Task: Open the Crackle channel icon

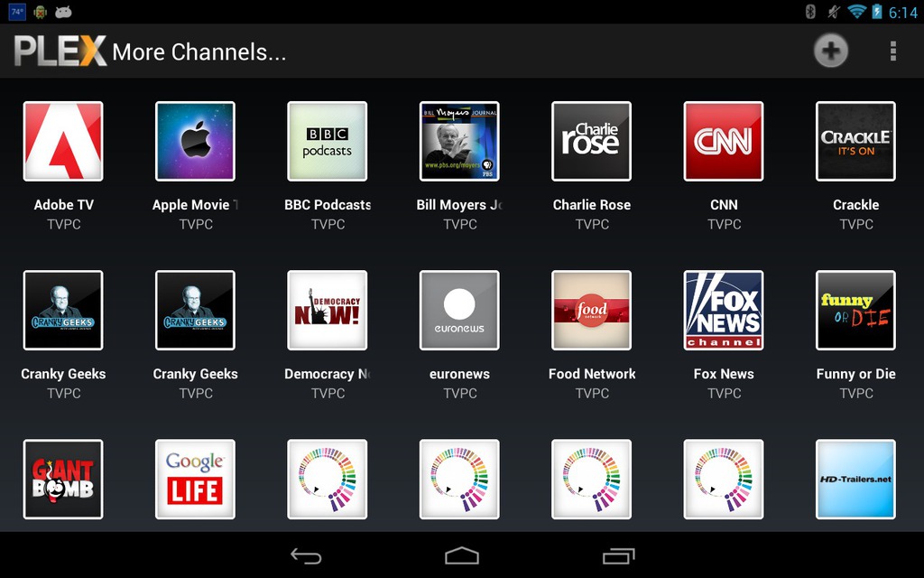Action: coord(855,141)
